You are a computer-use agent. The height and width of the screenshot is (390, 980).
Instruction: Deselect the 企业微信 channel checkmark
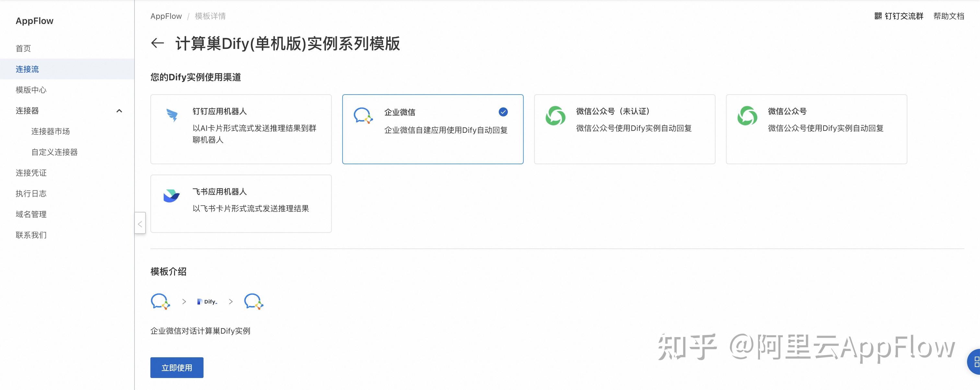(503, 112)
